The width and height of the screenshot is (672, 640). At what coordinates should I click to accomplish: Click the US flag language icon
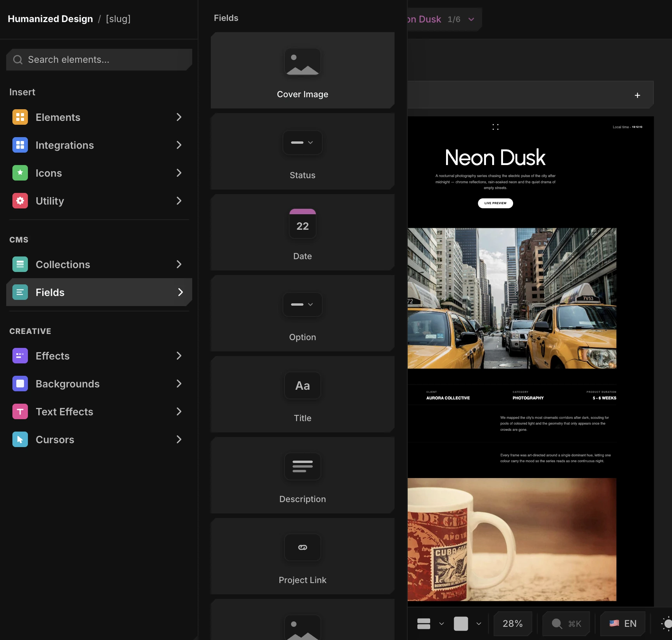[614, 623]
